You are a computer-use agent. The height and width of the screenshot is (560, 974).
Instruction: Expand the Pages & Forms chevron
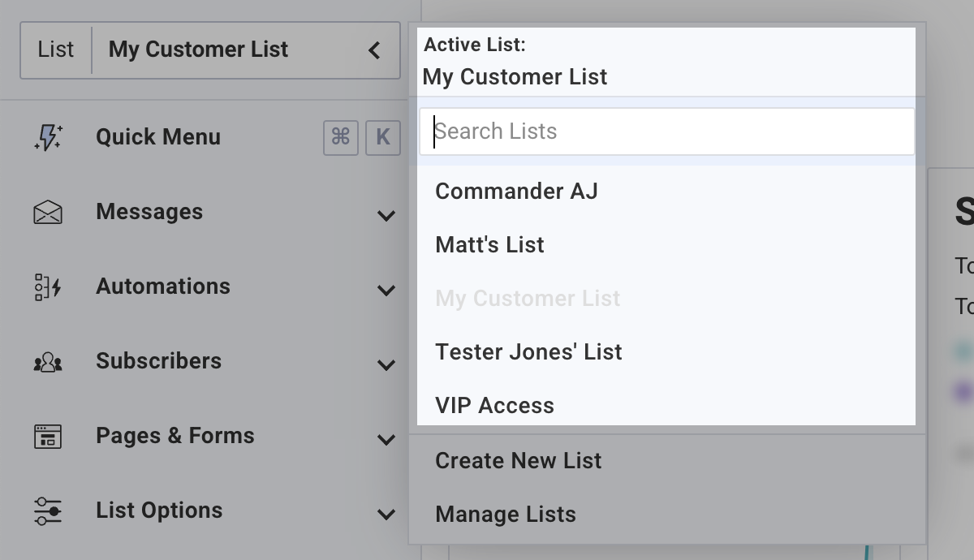tap(386, 439)
